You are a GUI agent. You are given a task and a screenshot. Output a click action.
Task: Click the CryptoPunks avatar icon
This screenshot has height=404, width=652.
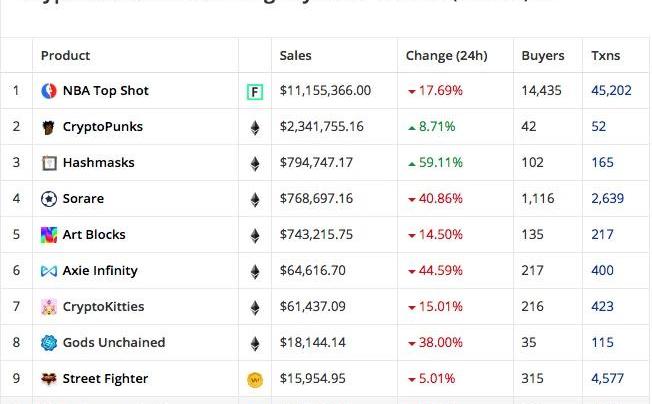coord(48,127)
